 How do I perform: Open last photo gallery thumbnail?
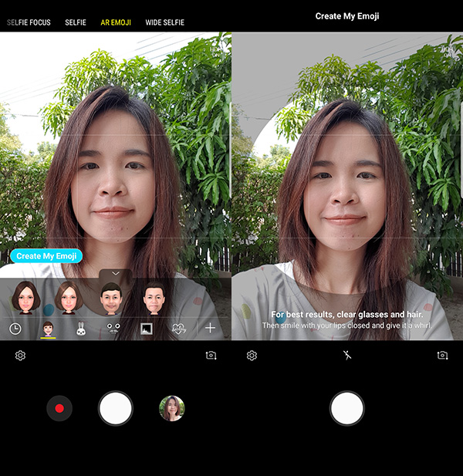click(172, 408)
